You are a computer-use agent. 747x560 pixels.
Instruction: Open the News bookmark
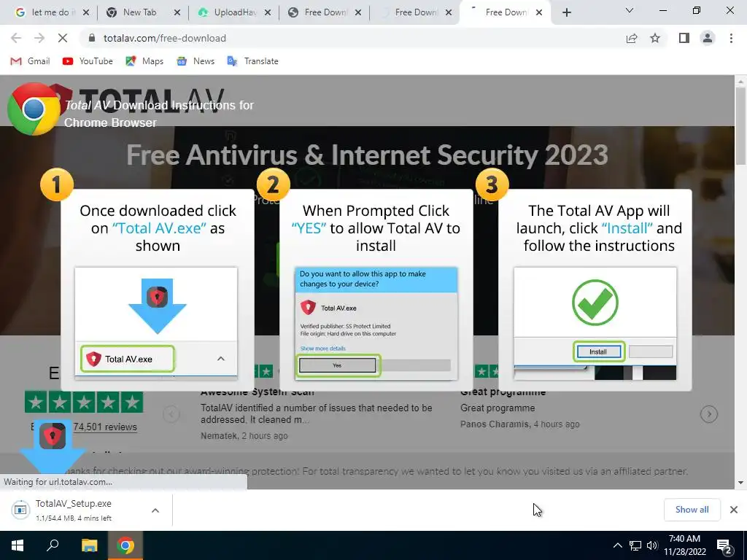[196, 61]
